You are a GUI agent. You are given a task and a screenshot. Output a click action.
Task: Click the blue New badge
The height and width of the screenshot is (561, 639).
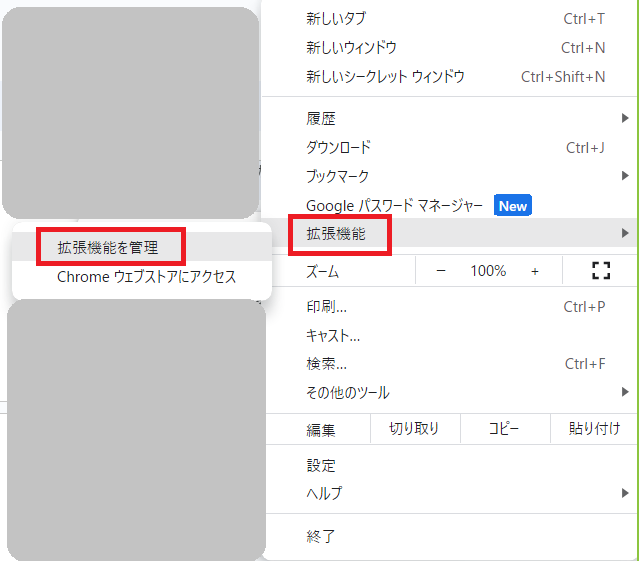(x=513, y=206)
